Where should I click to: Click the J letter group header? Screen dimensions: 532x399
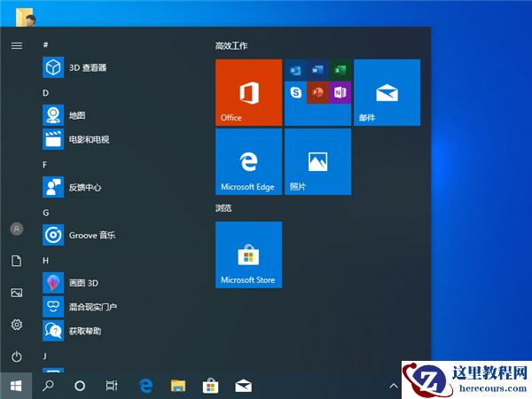45,356
